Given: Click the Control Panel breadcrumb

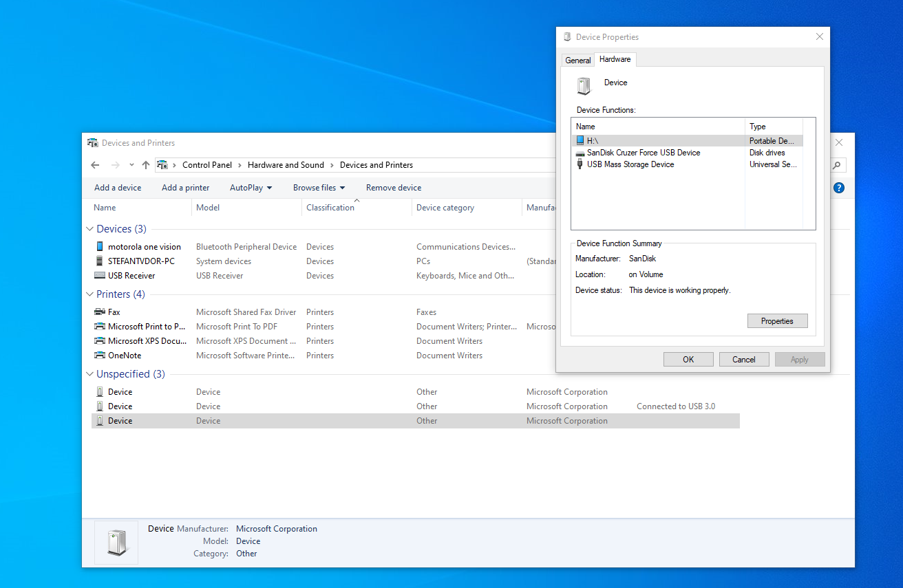Looking at the screenshot, I should (x=207, y=165).
